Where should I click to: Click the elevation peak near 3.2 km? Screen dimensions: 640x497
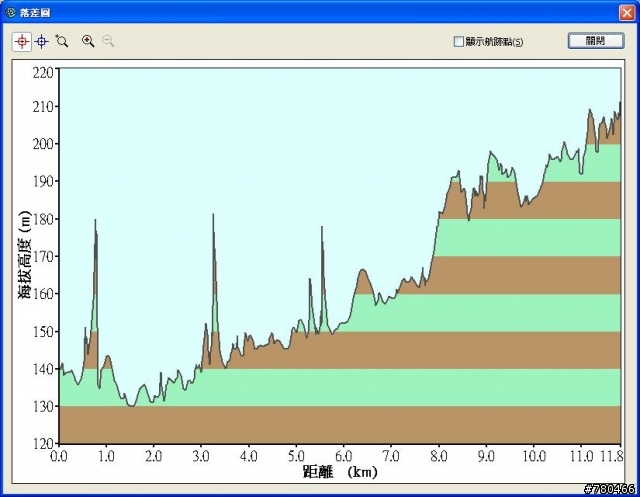tap(213, 215)
